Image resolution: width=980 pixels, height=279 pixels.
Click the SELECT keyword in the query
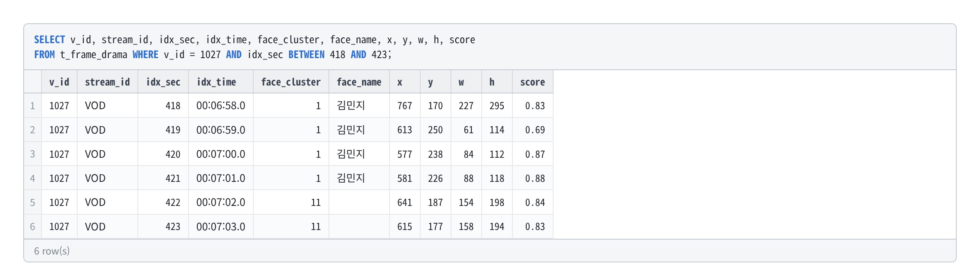49,40
